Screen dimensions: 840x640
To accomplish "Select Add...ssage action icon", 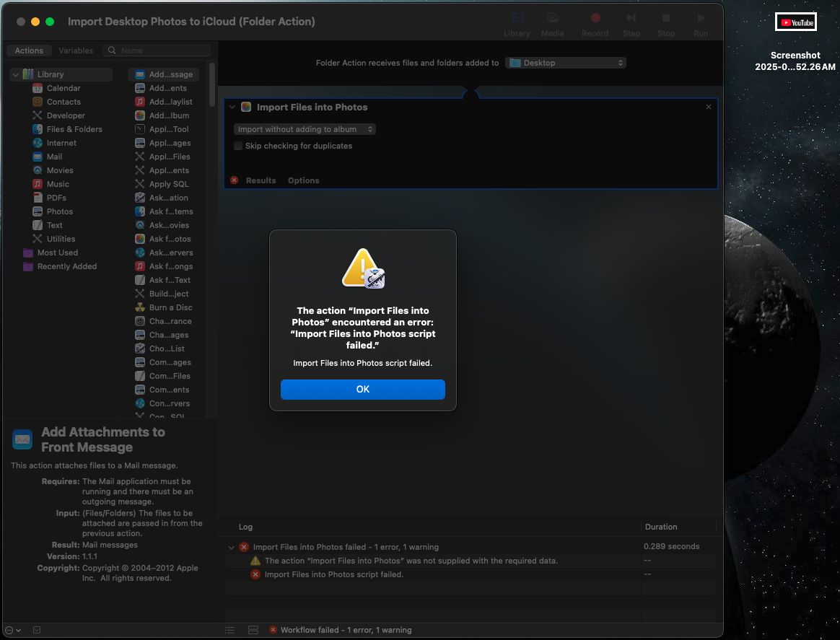I will pyautogui.click(x=140, y=74).
